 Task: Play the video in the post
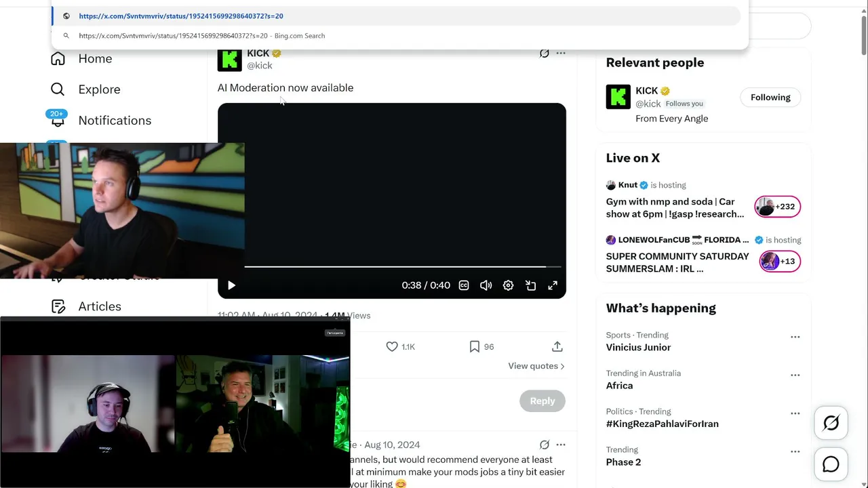pyautogui.click(x=231, y=285)
